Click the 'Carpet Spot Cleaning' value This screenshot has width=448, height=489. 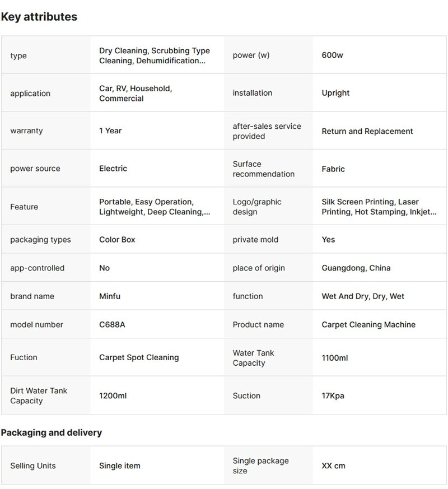(x=139, y=357)
